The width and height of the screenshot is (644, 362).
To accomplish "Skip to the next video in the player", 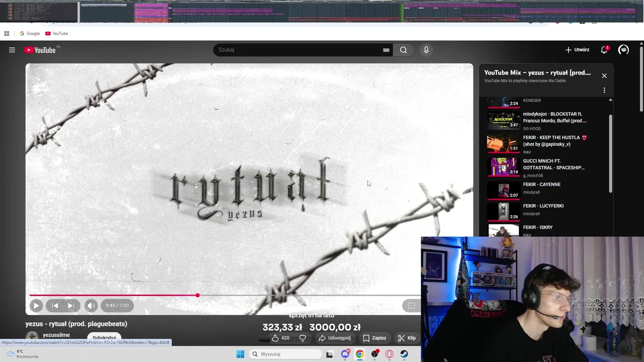I will tap(71, 305).
